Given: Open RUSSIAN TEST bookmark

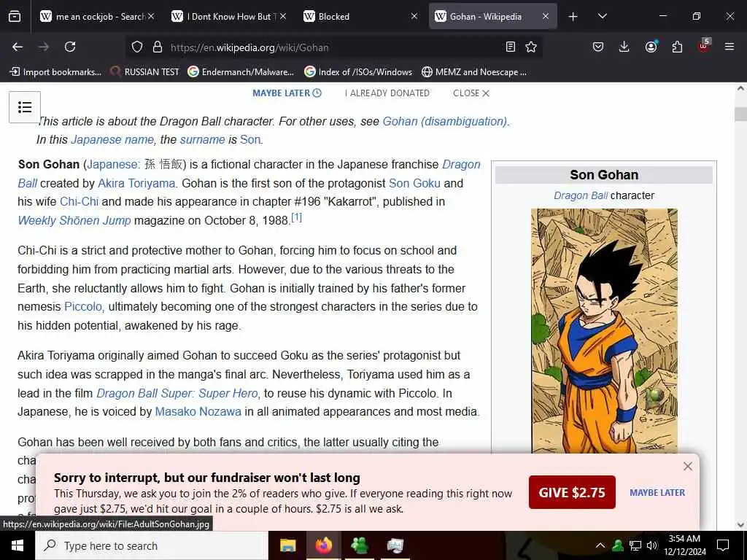Looking at the screenshot, I should [145, 72].
